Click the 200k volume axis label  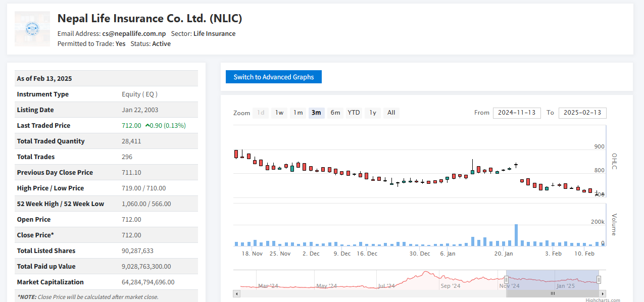[x=598, y=222]
